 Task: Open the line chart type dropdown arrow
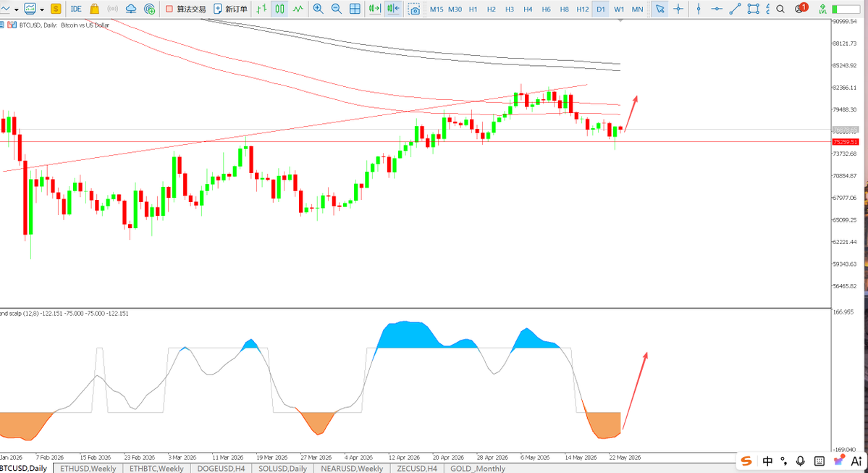pos(16,9)
